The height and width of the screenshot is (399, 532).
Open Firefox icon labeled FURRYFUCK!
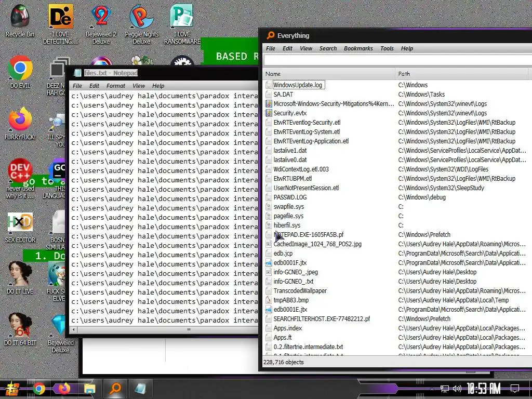tap(20, 124)
